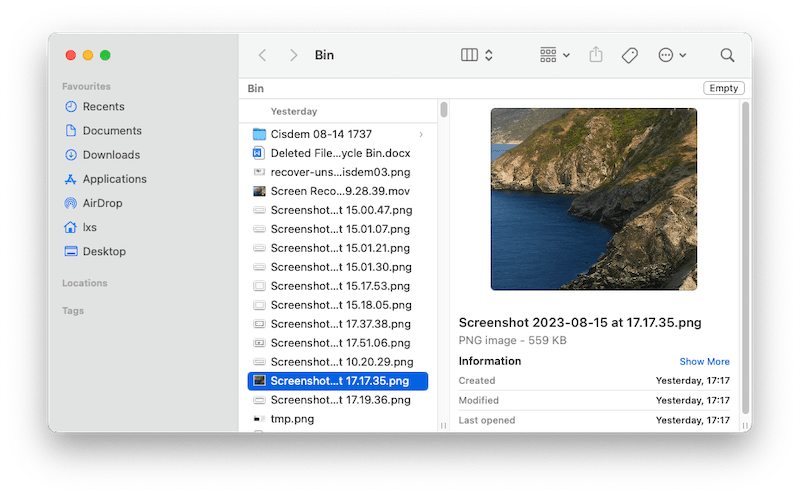Go forward with the right chevron
800x496 pixels.
tap(293, 55)
